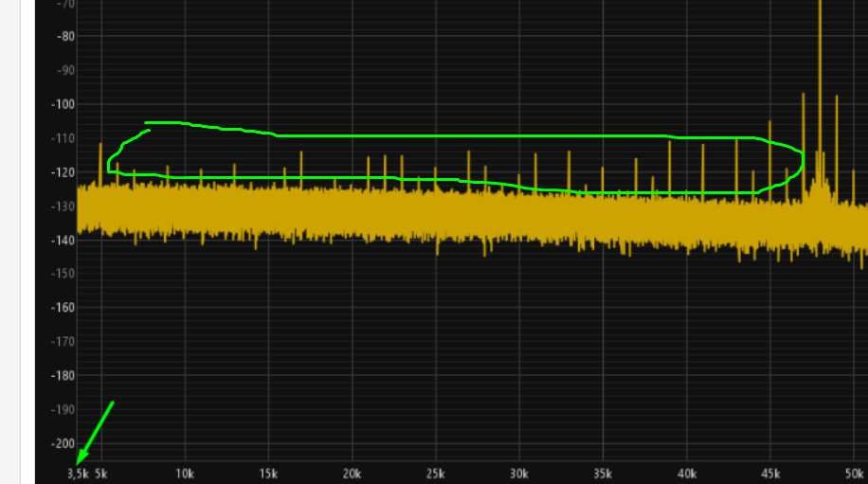Click the -90 dB axis label
The image size is (868, 484).
click(65, 71)
